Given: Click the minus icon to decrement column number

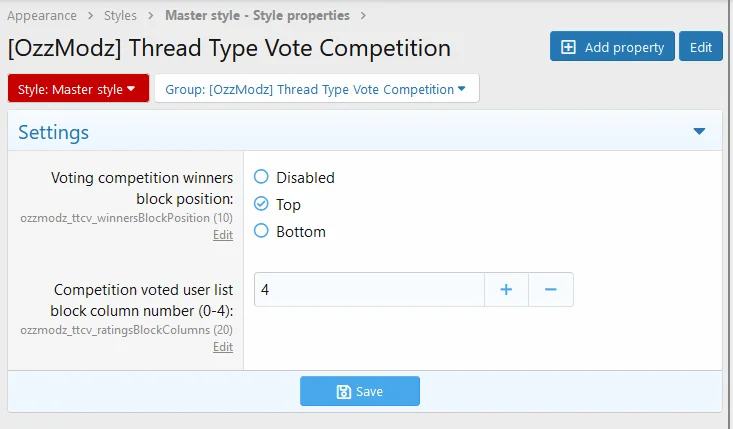Looking at the screenshot, I should coord(550,290).
